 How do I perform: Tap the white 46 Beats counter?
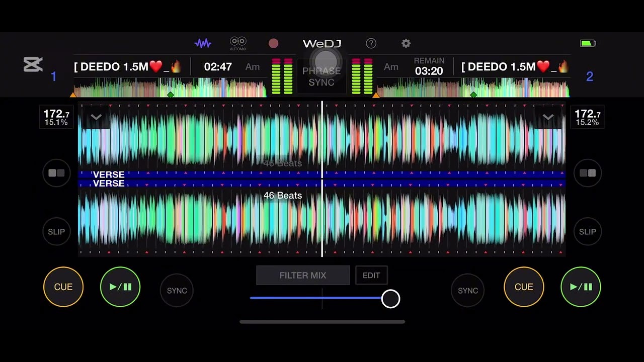coord(283,195)
